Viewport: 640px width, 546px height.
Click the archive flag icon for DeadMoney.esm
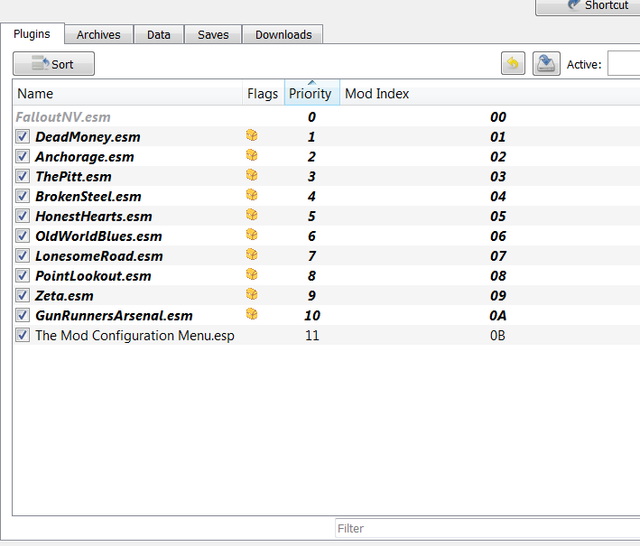[252, 135]
